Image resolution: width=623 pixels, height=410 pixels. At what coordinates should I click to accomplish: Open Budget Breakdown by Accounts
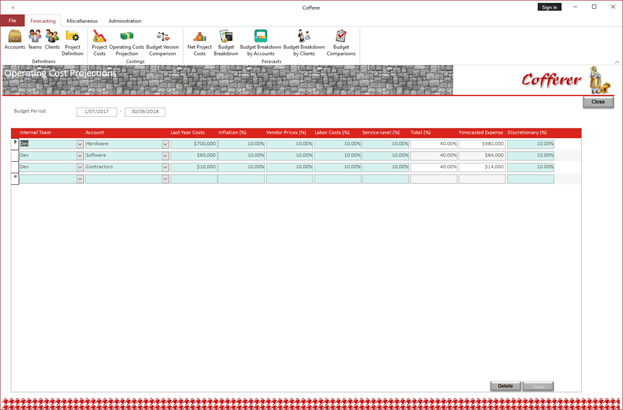tap(261, 43)
